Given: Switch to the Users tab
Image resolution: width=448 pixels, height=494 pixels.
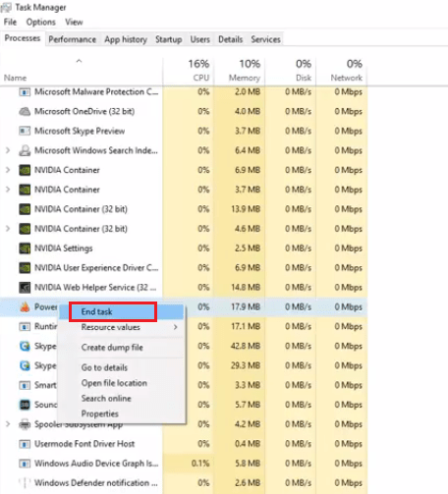Looking at the screenshot, I should [x=200, y=39].
